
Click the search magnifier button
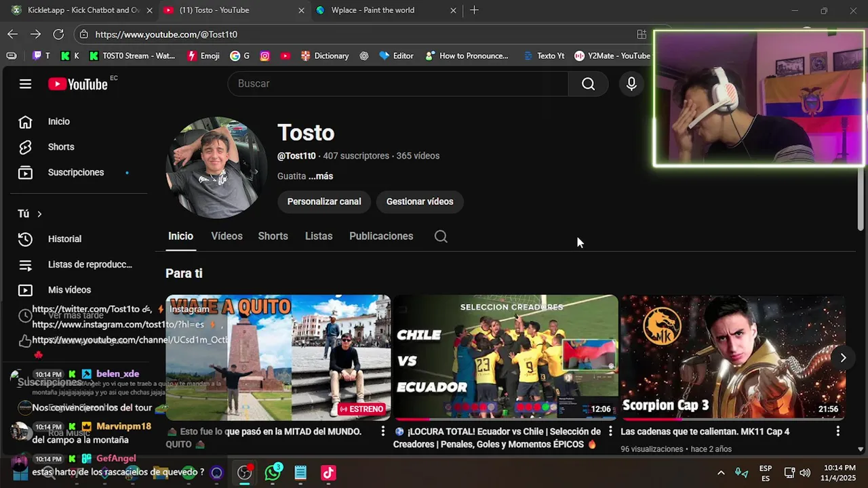tap(588, 83)
